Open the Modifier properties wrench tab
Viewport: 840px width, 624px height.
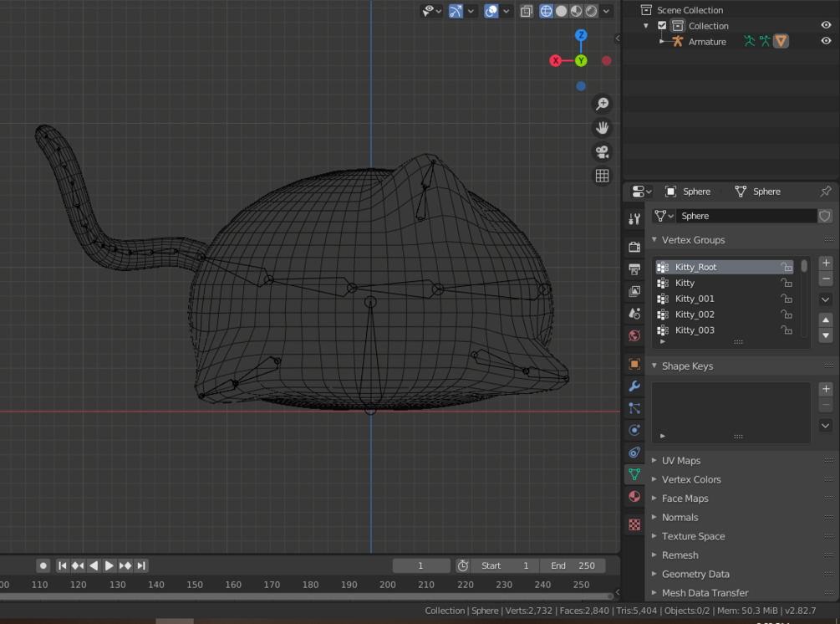(x=634, y=386)
